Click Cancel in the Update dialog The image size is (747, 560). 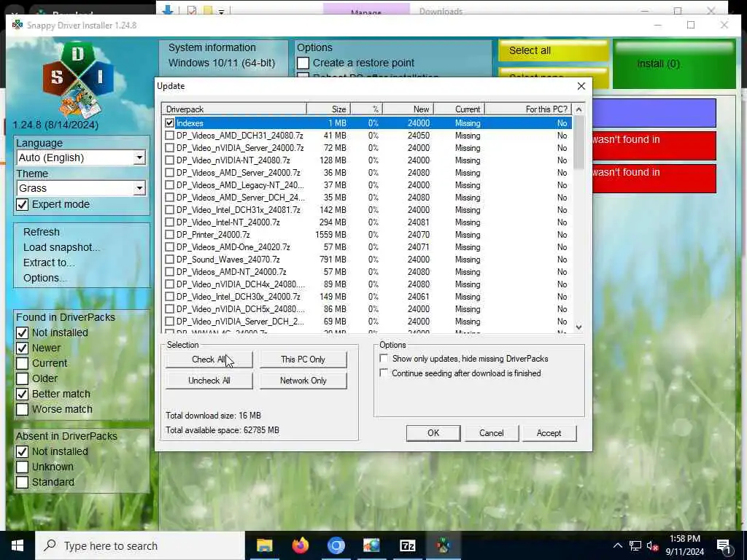[x=491, y=433]
